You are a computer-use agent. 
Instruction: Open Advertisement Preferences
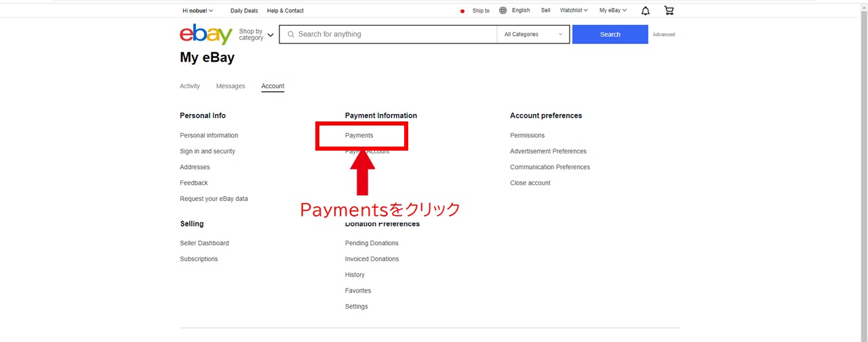(549, 151)
